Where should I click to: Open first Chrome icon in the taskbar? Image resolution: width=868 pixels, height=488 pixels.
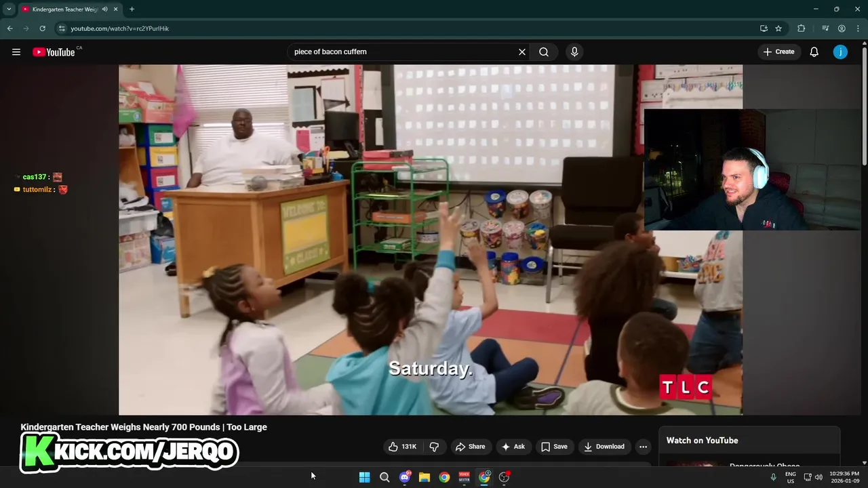coord(444,477)
